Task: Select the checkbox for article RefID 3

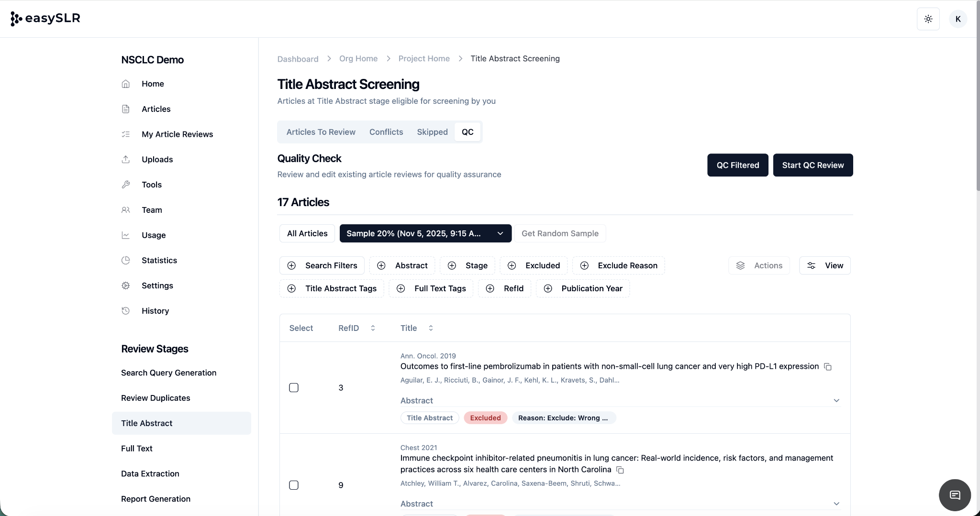Action: coord(294,387)
